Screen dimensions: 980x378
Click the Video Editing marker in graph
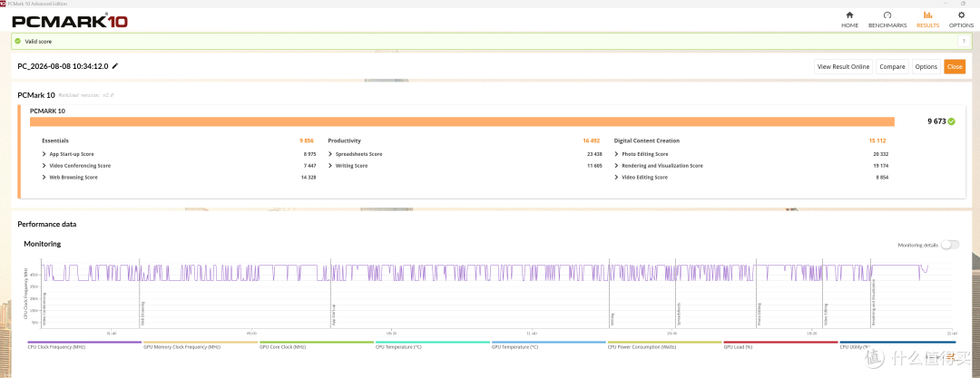[826, 315]
